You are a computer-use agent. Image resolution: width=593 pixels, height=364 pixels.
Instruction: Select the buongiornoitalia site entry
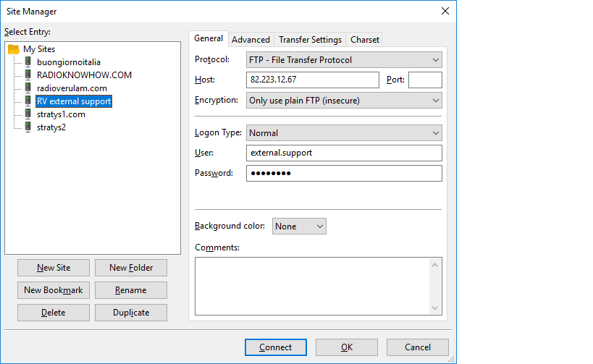[x=69, y=62]
